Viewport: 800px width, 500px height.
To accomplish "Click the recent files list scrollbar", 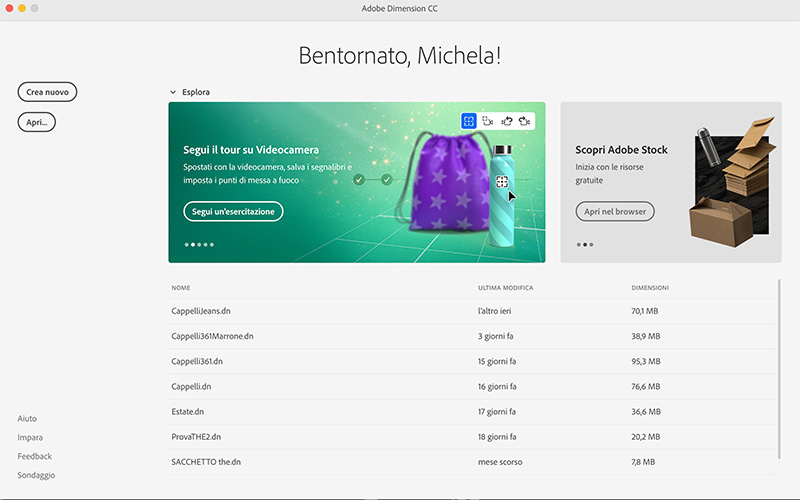I will [779, 369].
